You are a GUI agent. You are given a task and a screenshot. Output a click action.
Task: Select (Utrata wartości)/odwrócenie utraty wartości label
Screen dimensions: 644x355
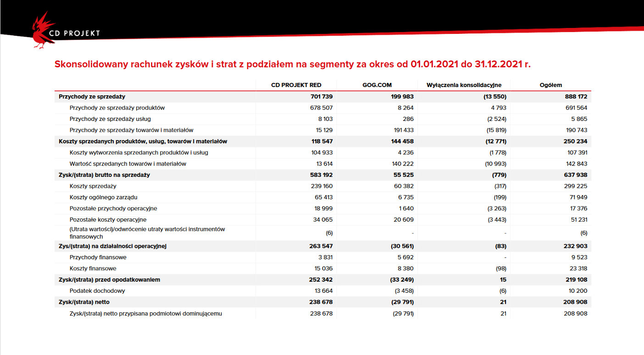(x=147, y=233)
